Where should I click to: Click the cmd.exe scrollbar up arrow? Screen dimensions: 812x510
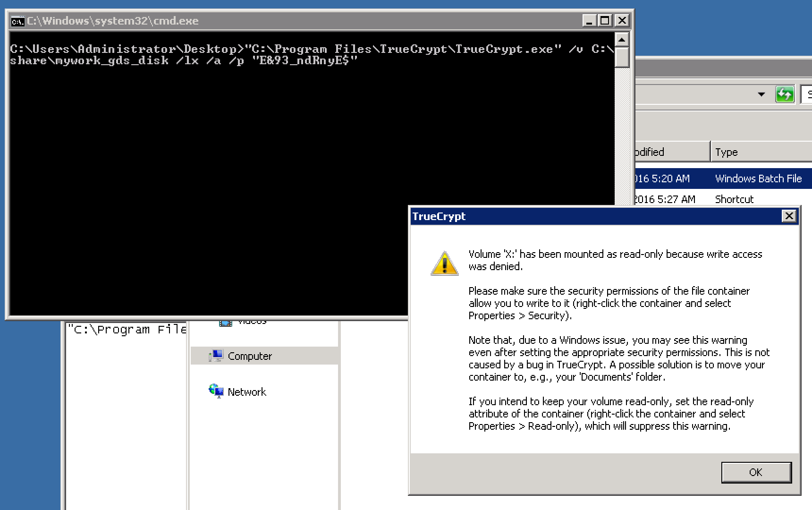pos(622,39)
